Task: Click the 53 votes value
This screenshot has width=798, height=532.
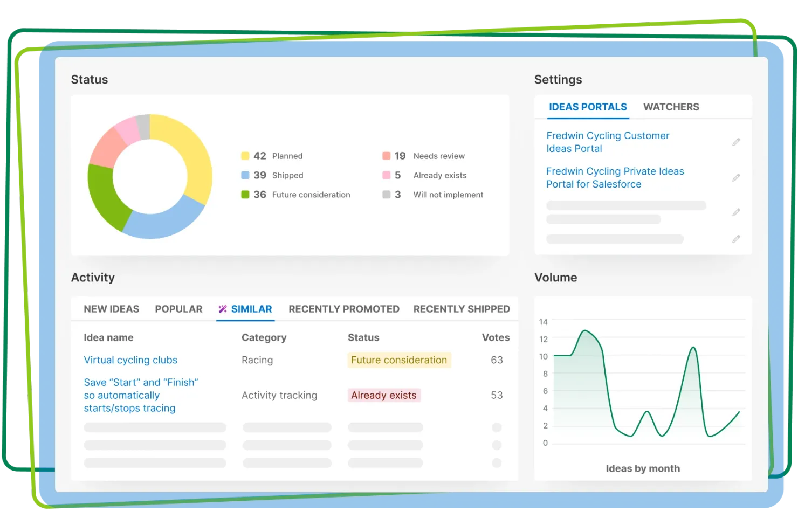Action: pyautogui.click(x=497, y=395)
